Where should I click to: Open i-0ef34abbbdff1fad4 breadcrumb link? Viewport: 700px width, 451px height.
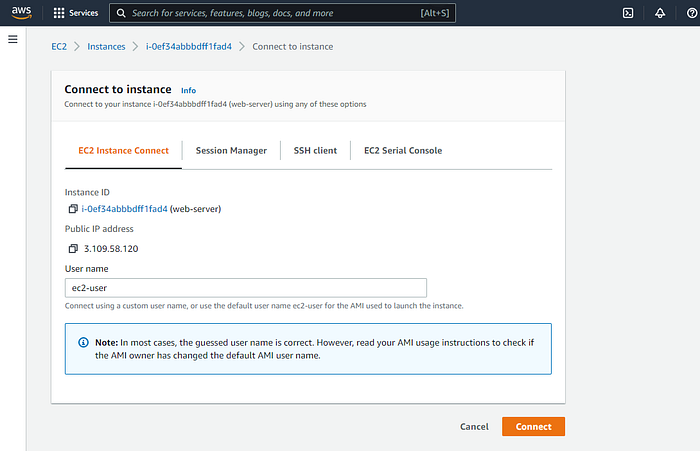188,46
